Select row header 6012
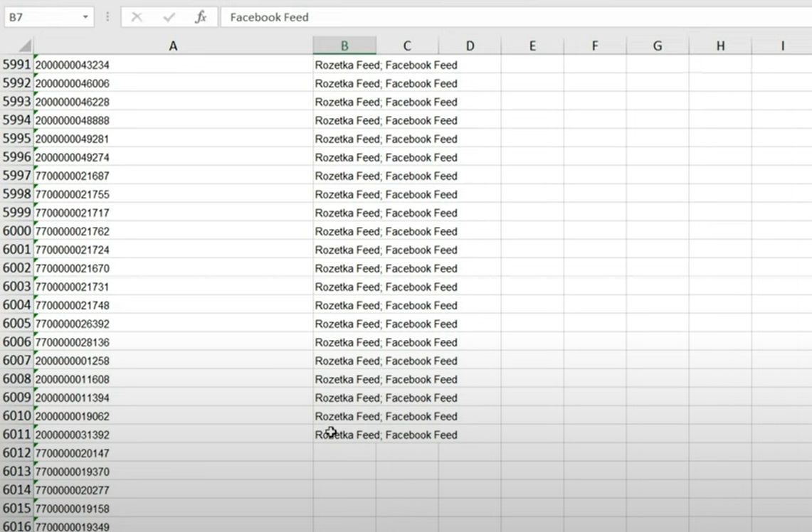Viewport: 812px width, 532px height. (x=16, y=453)
